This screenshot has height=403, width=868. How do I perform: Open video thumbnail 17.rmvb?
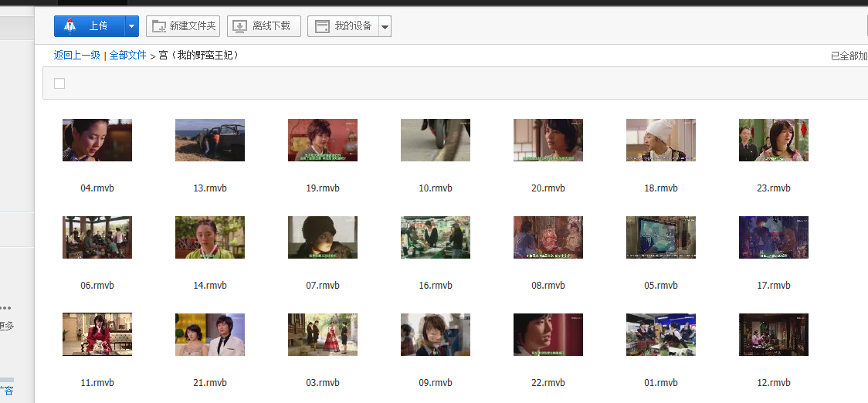[774, 238]
